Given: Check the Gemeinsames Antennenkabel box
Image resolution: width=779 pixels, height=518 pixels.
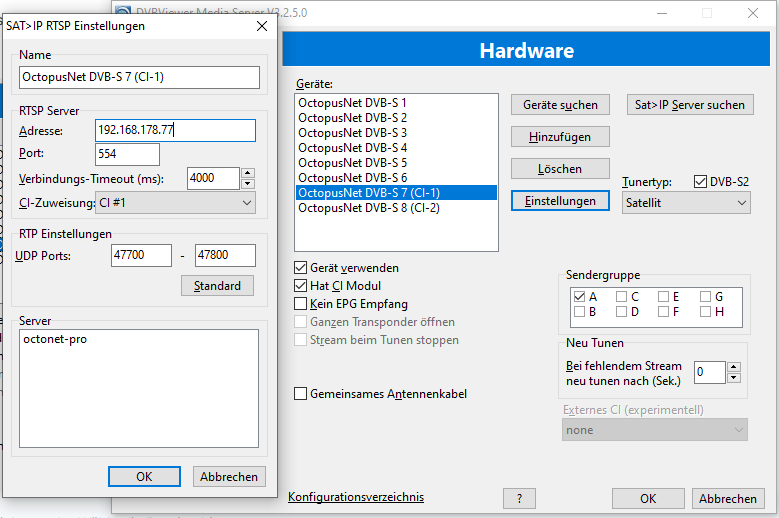Looking at the screenshot, I should [x=301, y=394].
